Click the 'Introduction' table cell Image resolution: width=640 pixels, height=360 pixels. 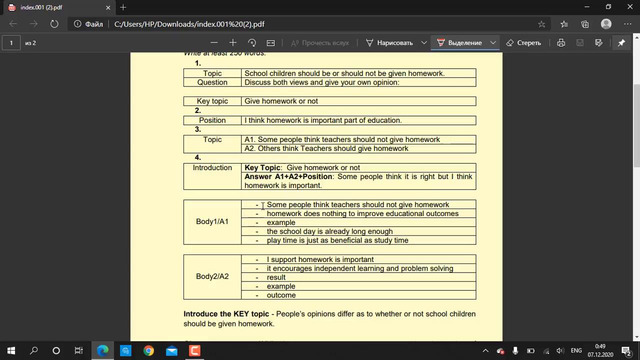[x=212, y=176]
